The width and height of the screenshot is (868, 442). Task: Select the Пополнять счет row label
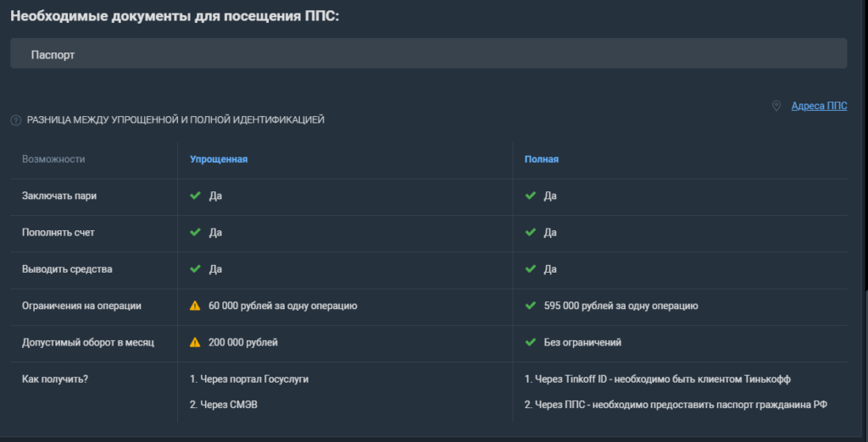58,232
